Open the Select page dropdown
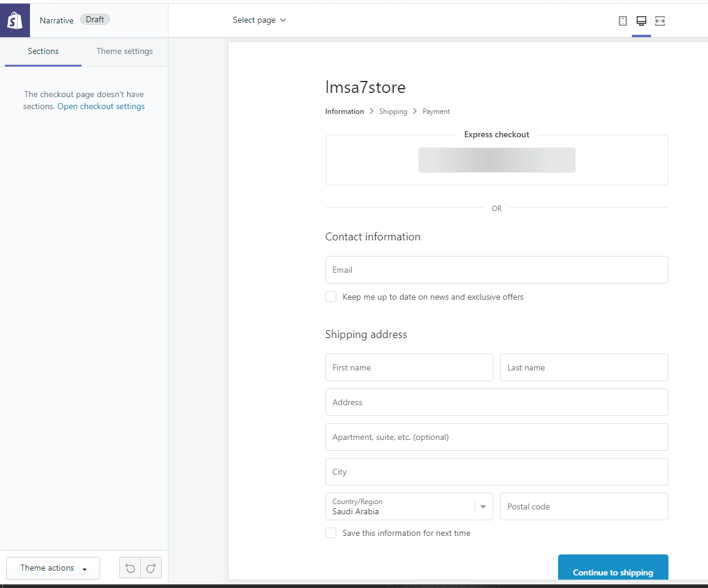 point(259,20)
